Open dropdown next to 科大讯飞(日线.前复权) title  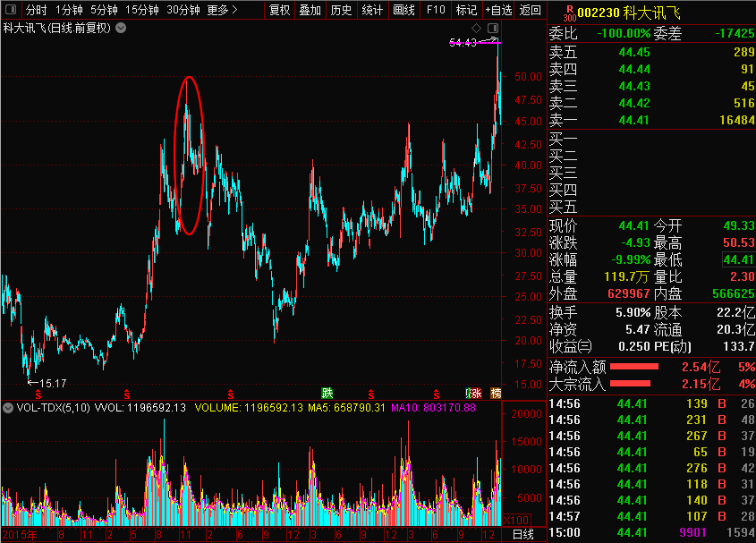click(x=121, y=29)
